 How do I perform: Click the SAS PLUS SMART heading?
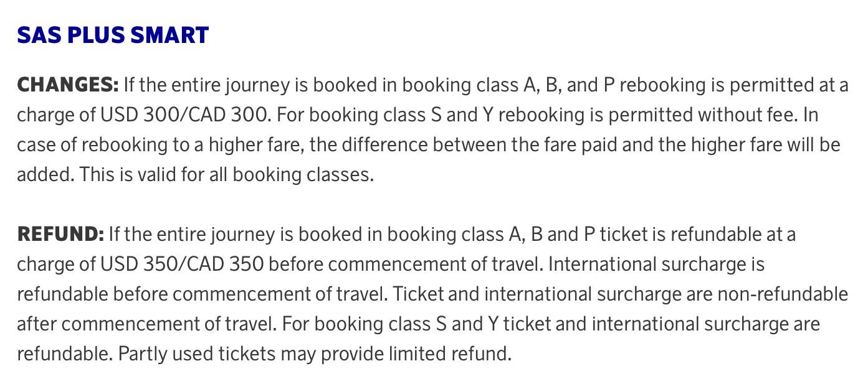[x=113, y=35]
